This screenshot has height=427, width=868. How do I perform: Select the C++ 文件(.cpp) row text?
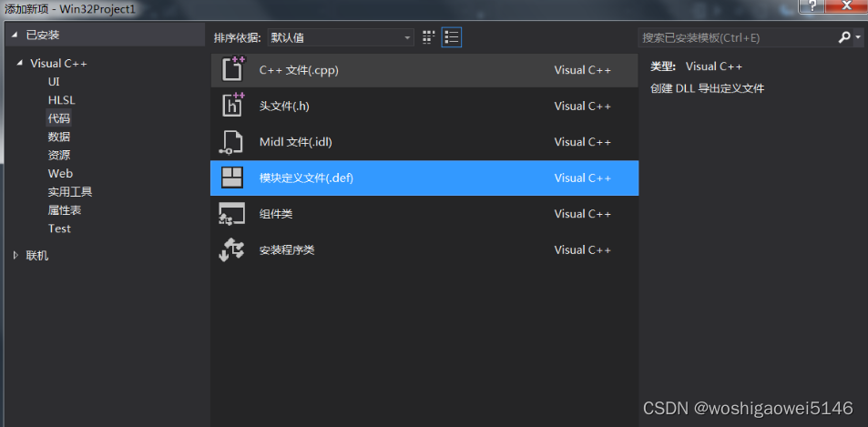coord(299,70)
